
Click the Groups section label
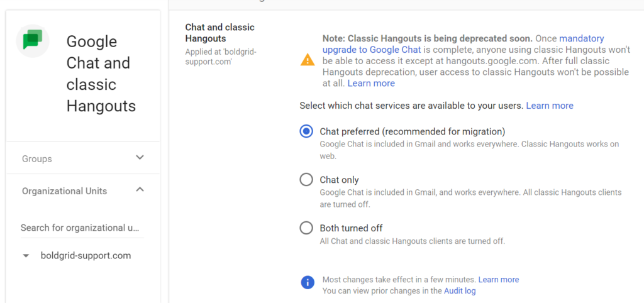tap(37, 158)
